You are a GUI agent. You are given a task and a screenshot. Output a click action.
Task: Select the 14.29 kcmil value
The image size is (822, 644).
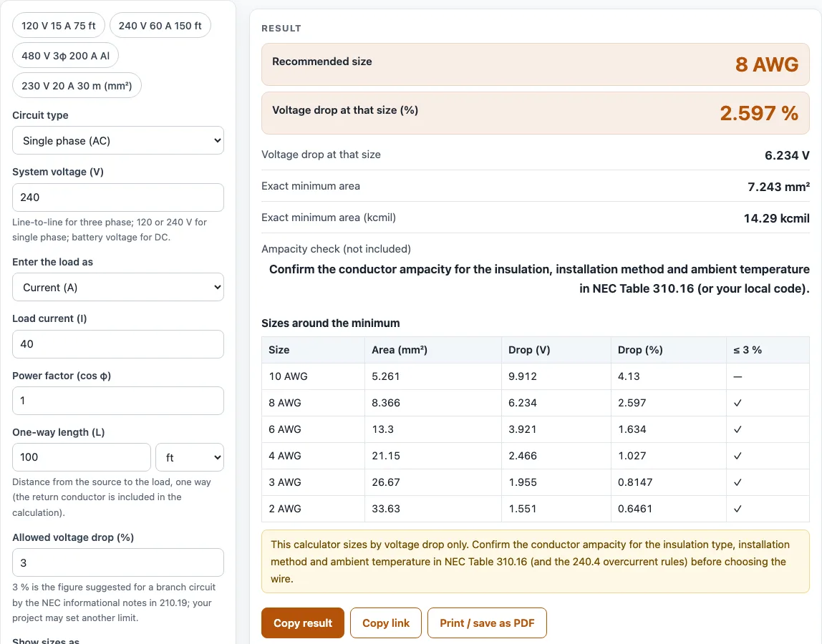pyautogui.click(x=776, y=218)
